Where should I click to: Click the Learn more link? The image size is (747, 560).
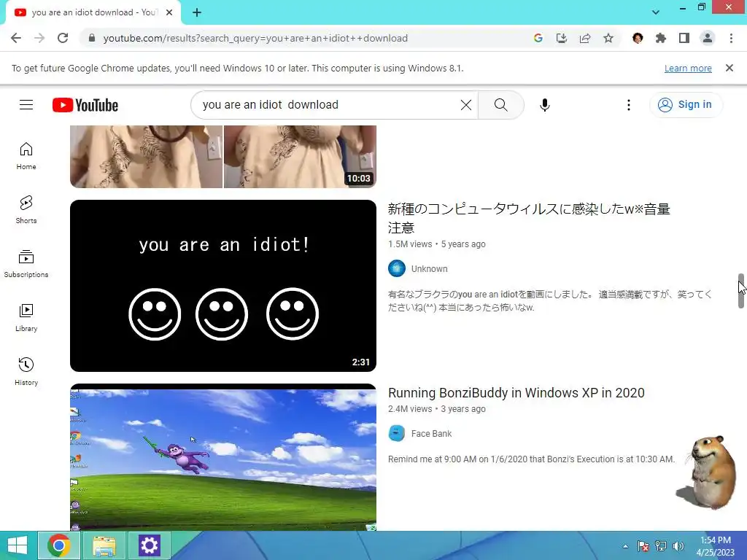click(x=688, y=68)
